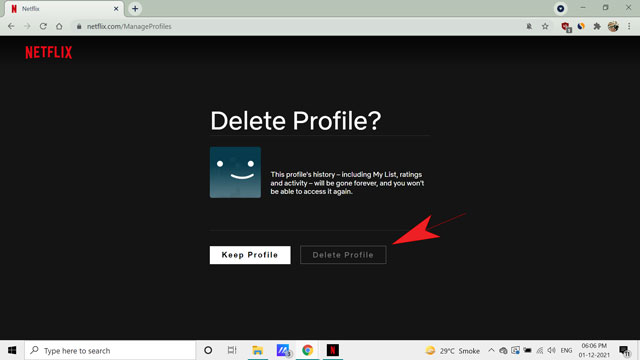Open the notification center icon
The width and height of the screenshot is (640, 360).
coord(624,351)
